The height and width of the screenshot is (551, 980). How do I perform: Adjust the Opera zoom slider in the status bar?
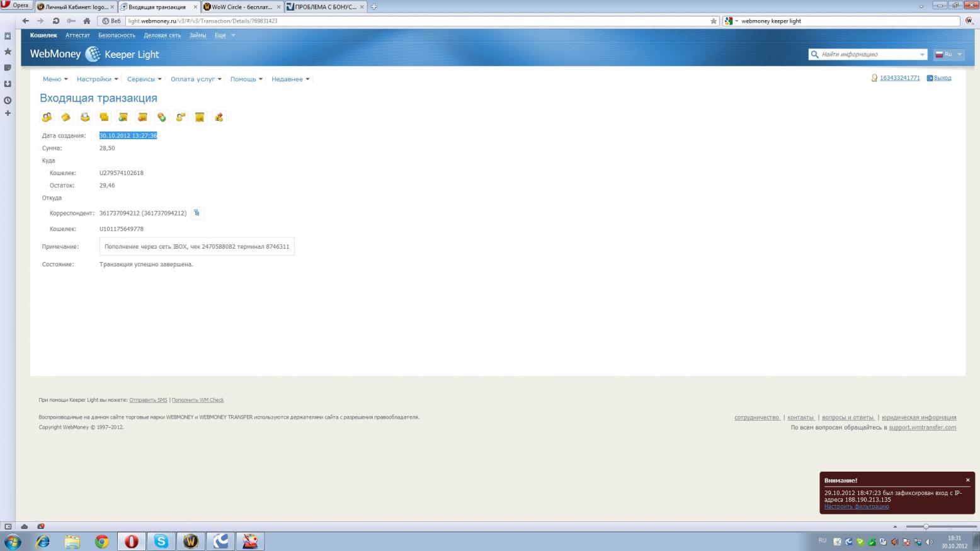coord(926,526)
